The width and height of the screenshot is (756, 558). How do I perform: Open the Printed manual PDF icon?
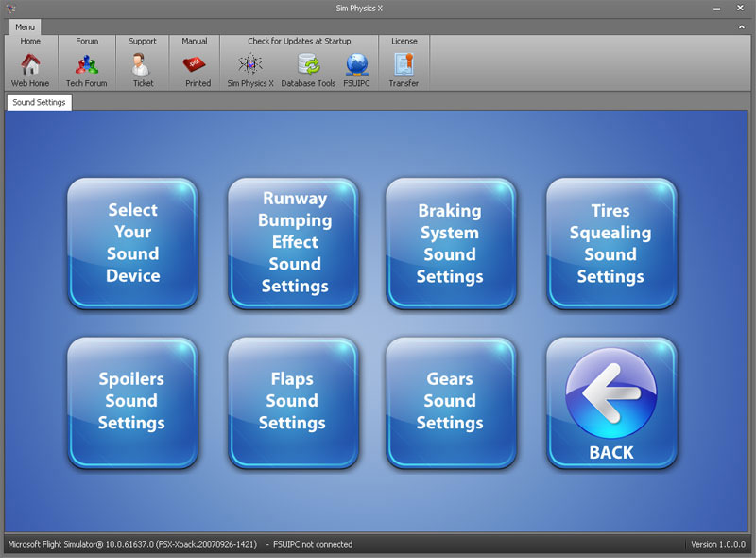click(x=195, y=64)
